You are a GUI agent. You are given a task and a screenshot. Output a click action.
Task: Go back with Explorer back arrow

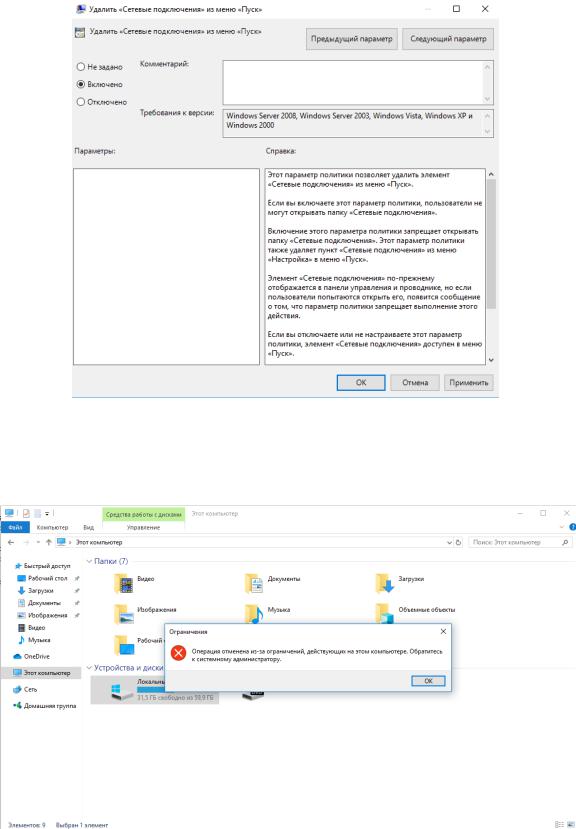click(11, 542)
